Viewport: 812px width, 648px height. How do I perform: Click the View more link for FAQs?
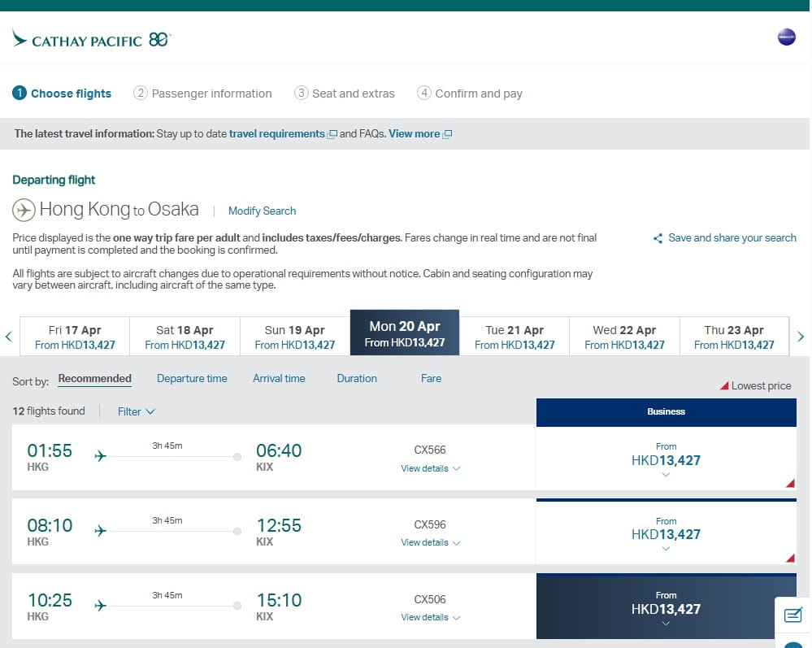click(415, 133)
